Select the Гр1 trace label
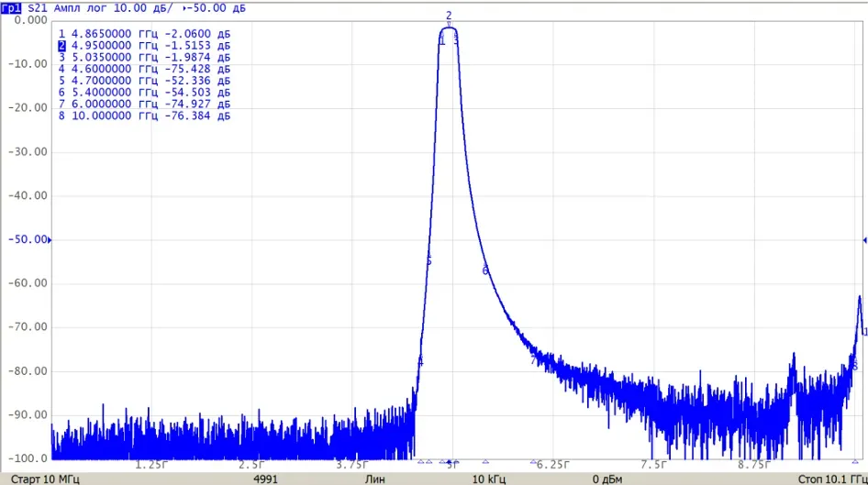The width and height of the screenshot is (868, 485). point(10,7)
